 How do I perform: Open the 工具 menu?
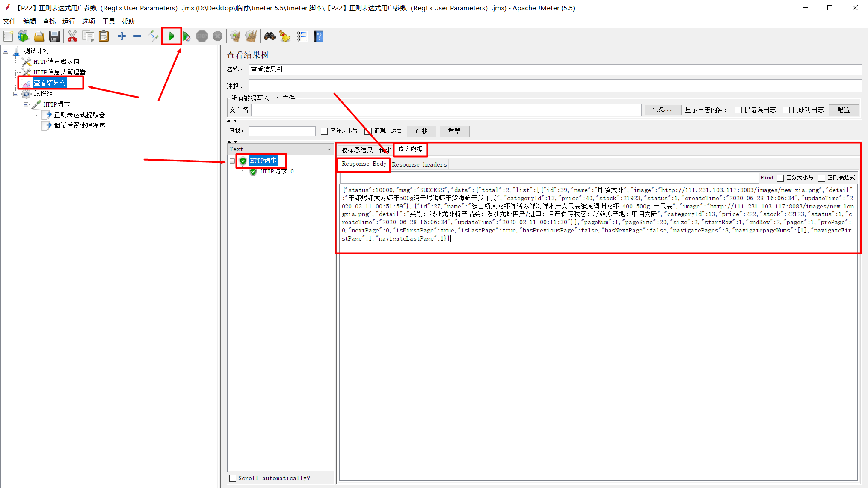coord(109,21)
